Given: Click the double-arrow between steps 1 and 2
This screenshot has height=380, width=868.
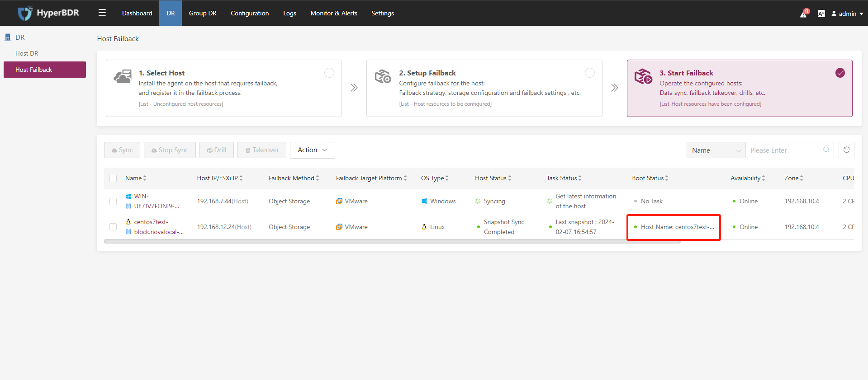Looking at the screenshot, I should click(354, 88).
